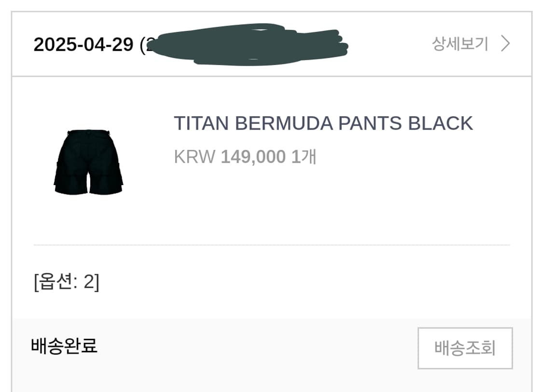
Task: Click the word BERMUDA in product name
Action: tap(284, 123)
